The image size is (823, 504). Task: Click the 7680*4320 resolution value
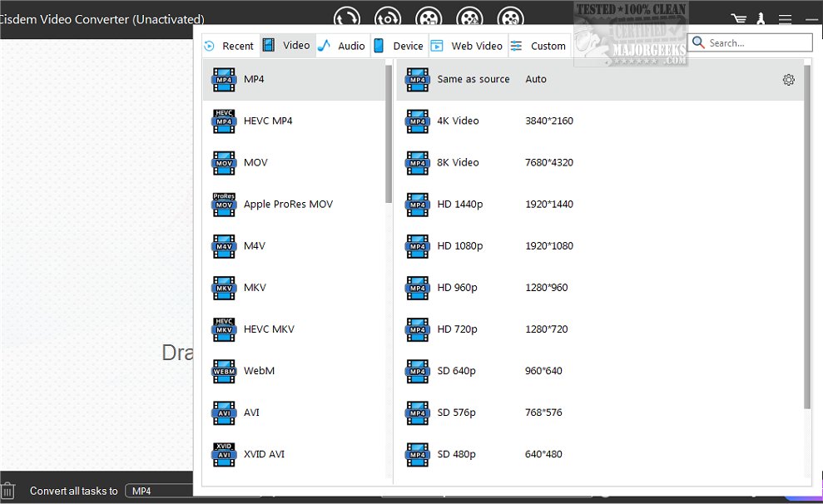coord(549,162)
